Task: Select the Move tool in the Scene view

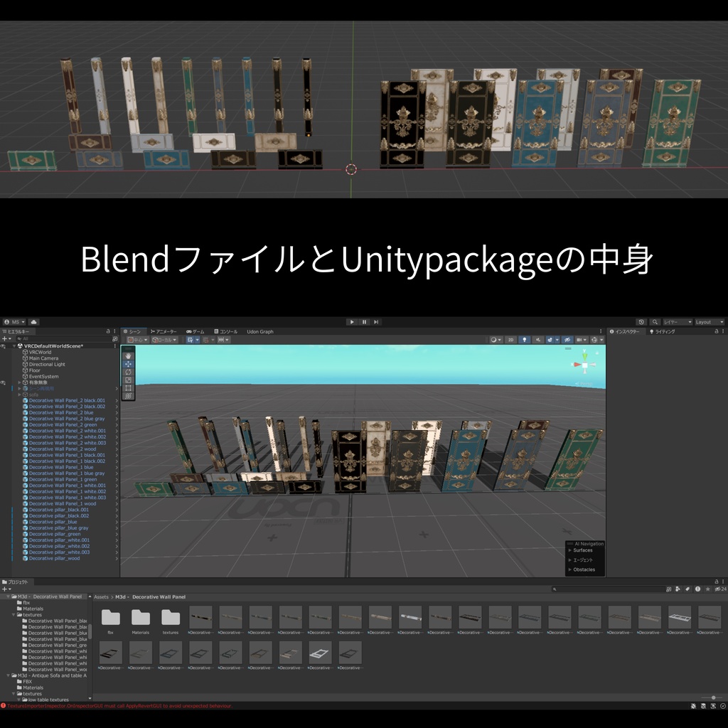Action: 128,364
